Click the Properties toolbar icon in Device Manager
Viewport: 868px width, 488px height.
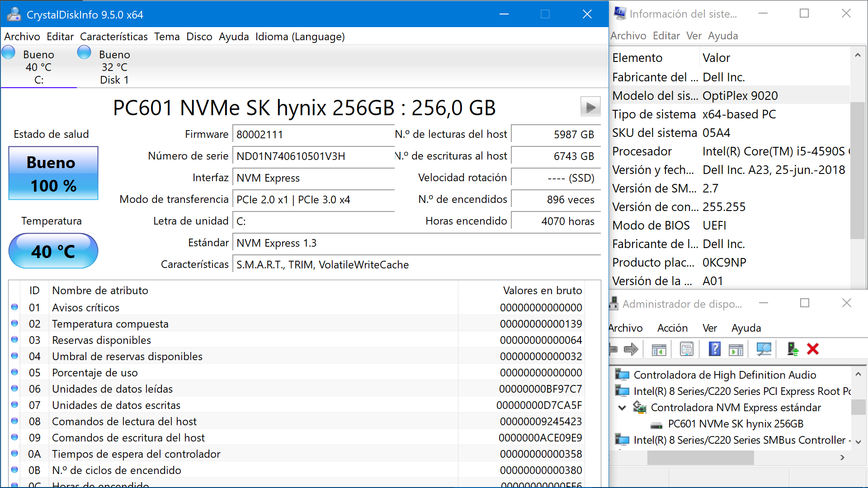(x=687, y=349)
